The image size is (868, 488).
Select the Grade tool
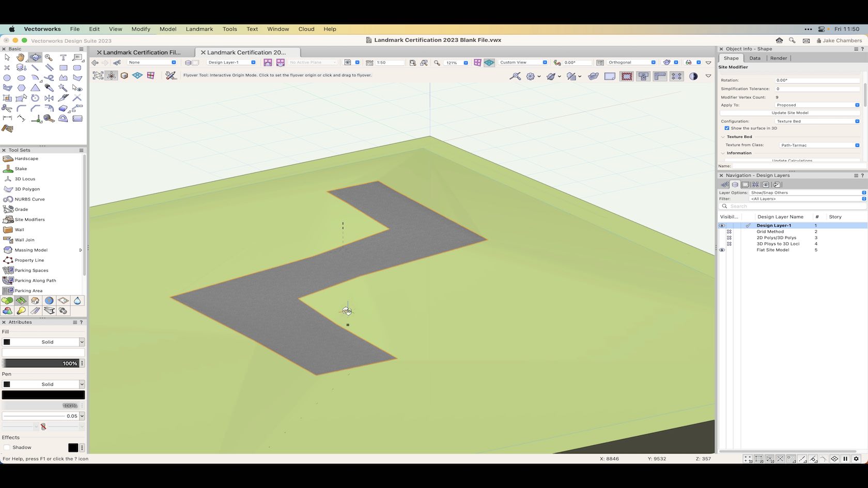(x=21, y=209)
